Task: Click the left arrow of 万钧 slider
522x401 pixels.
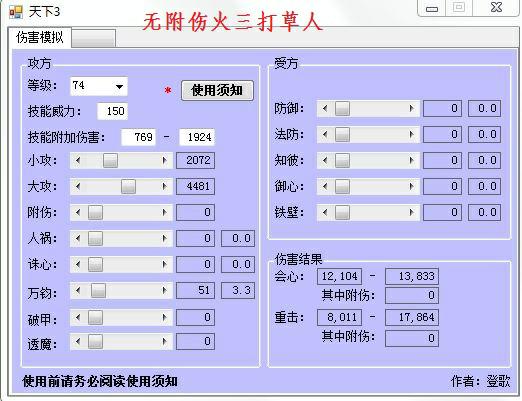Action: coord(78,290)
